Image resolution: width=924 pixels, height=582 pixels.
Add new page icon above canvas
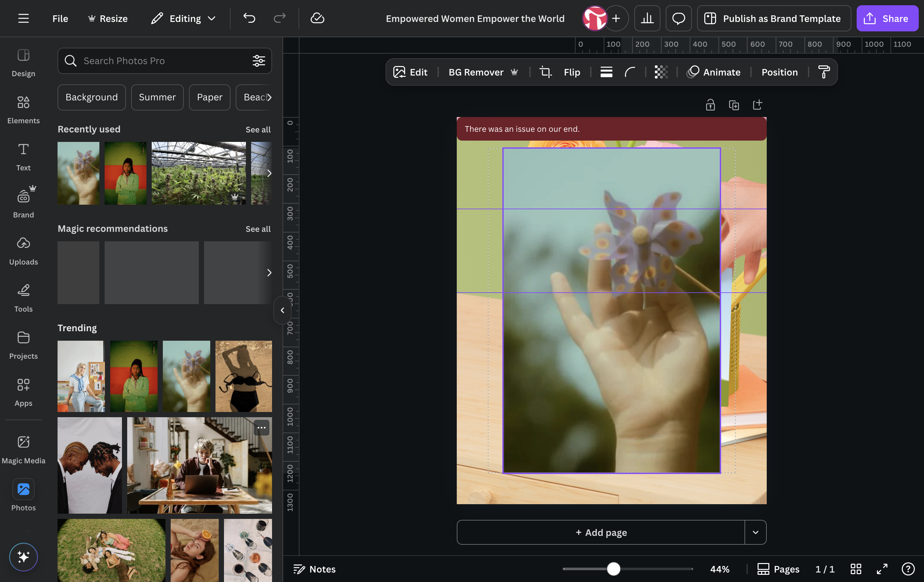coord(757,105)
